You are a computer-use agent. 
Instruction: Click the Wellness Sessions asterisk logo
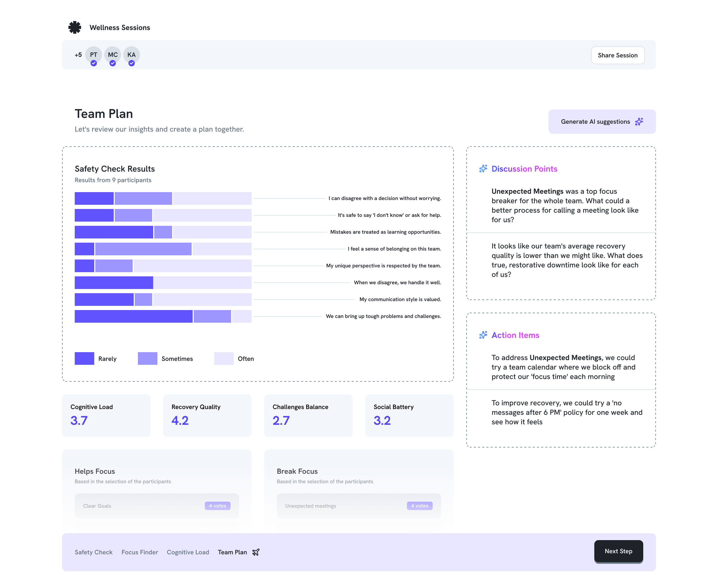74,27
